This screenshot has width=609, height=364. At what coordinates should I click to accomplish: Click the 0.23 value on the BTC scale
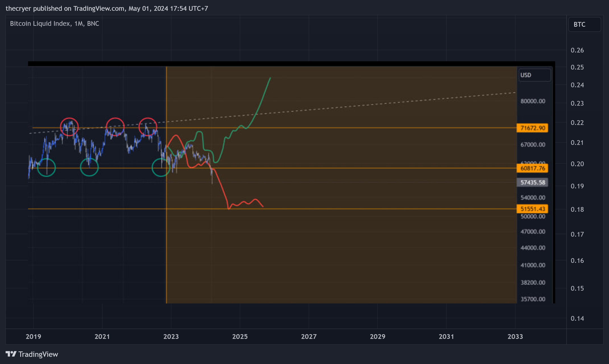pos(577,104)
